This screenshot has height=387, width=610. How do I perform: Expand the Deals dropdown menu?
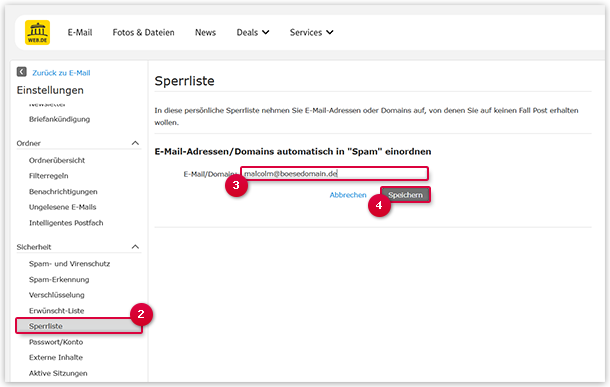[253, 32]
